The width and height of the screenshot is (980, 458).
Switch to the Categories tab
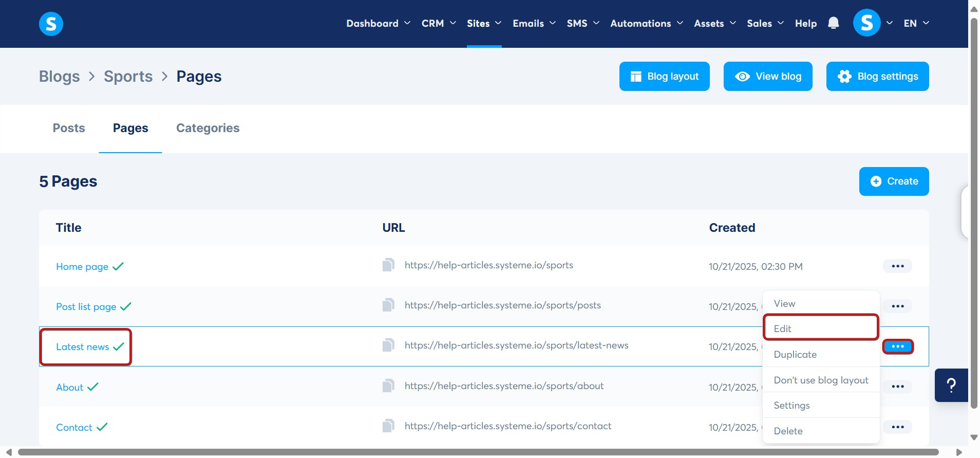click(208, 128)
